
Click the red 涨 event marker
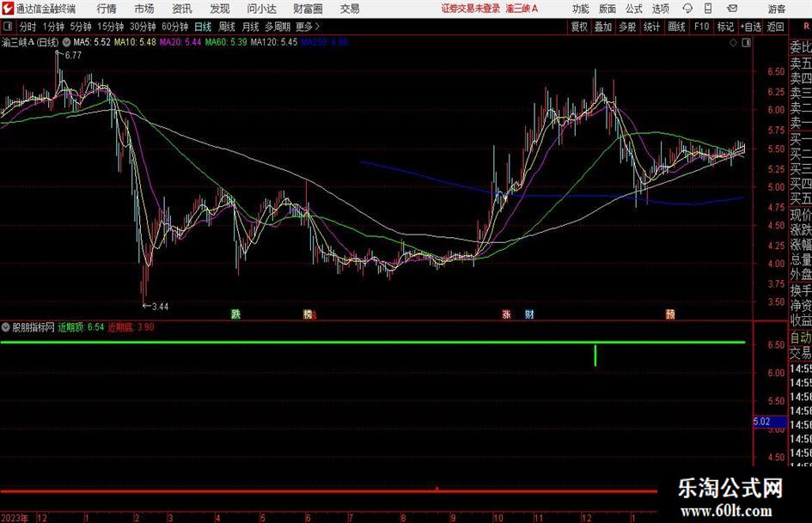pyautogui.click(x=506, y=313)
